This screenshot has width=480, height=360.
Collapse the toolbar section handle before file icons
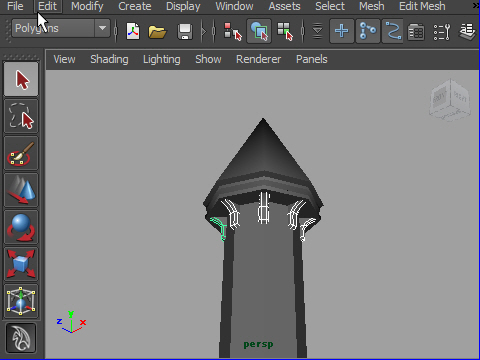click(x=116, y=31)
